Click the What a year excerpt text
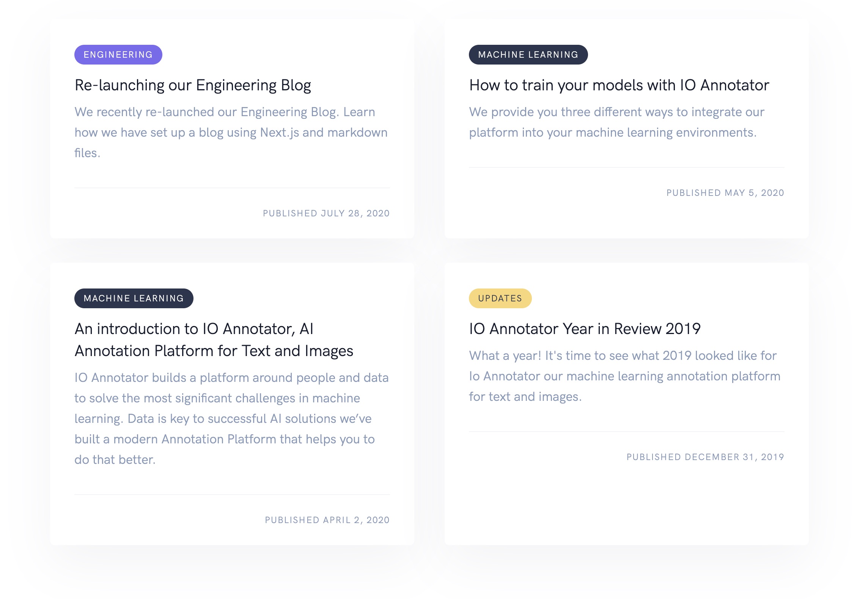Image resolution: width=868 pixels, height=599 pixels. point(624,376)
